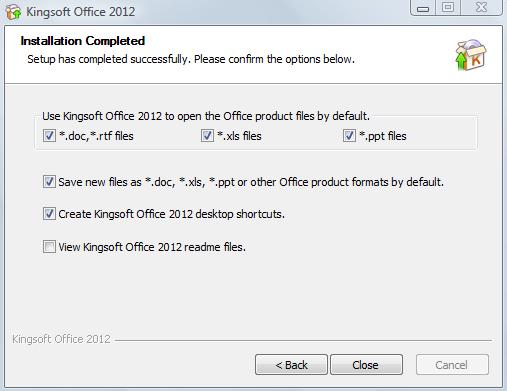Toggle the *.xls files checkbox

click(207, 136)
